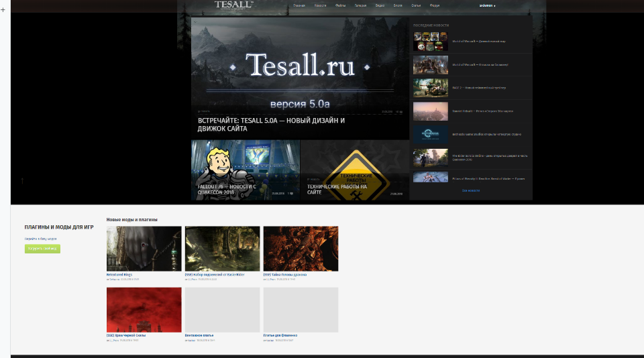Open the (SSE) Набор подземелий mod thumbnail

click(222, 248)
